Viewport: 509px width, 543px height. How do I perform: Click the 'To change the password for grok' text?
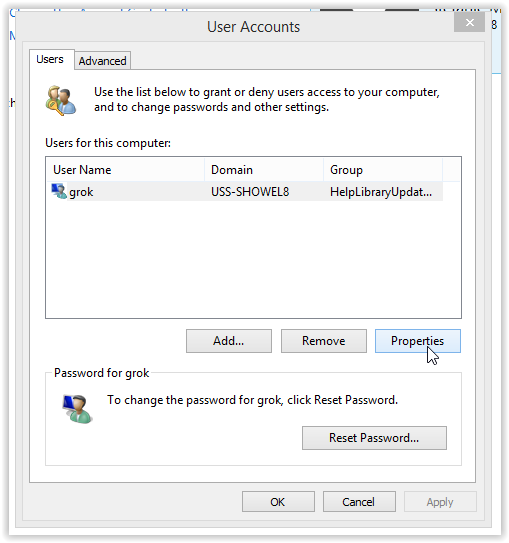(x=252, y=400)
